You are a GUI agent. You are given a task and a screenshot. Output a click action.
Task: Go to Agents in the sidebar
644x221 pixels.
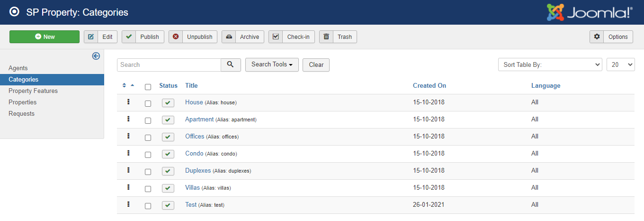pos(18,68)
